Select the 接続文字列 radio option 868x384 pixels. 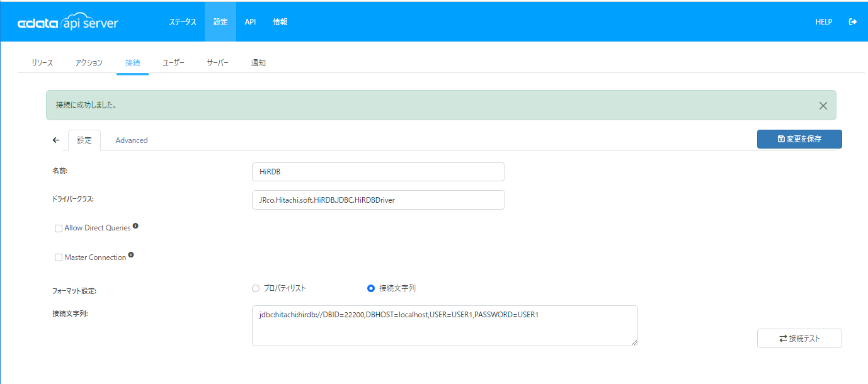tap(371, 288)
